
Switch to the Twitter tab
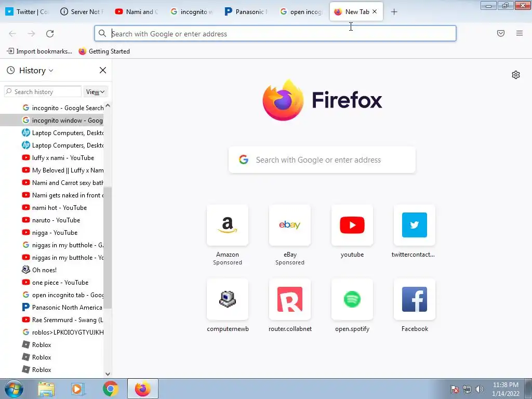pyautogui.click(x=28, y=11)
